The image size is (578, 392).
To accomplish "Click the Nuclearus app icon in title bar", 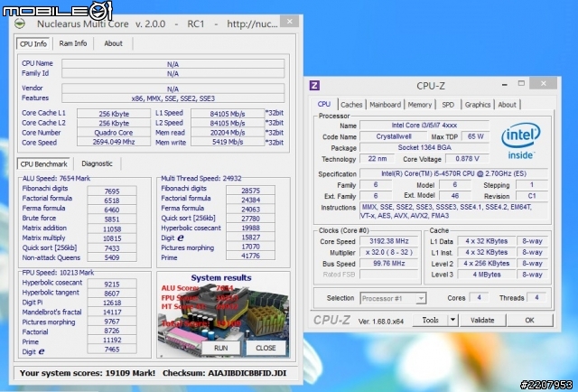I will (x=20, y=24).
